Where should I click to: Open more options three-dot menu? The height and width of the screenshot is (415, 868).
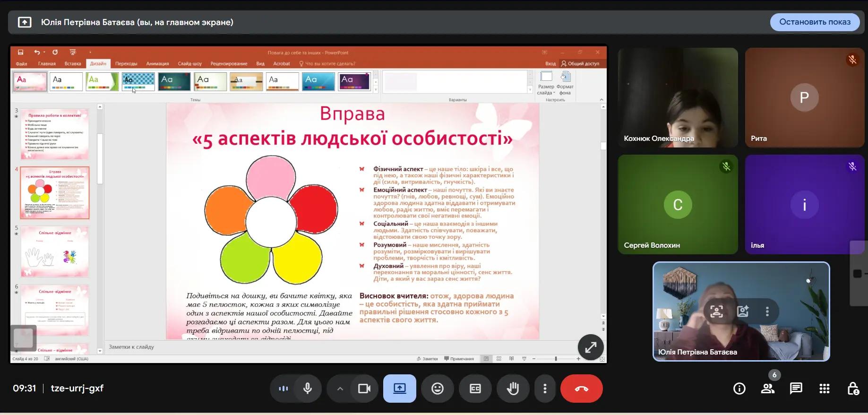click(545, 389)
